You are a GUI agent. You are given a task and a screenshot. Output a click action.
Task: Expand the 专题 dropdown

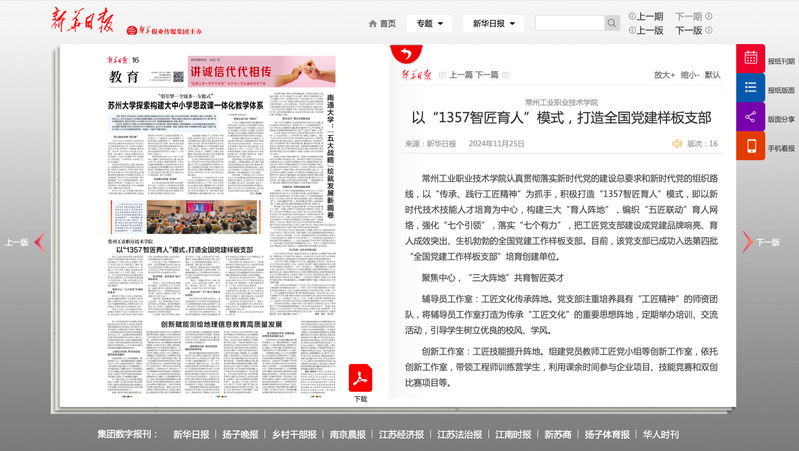tap(430, 23)
